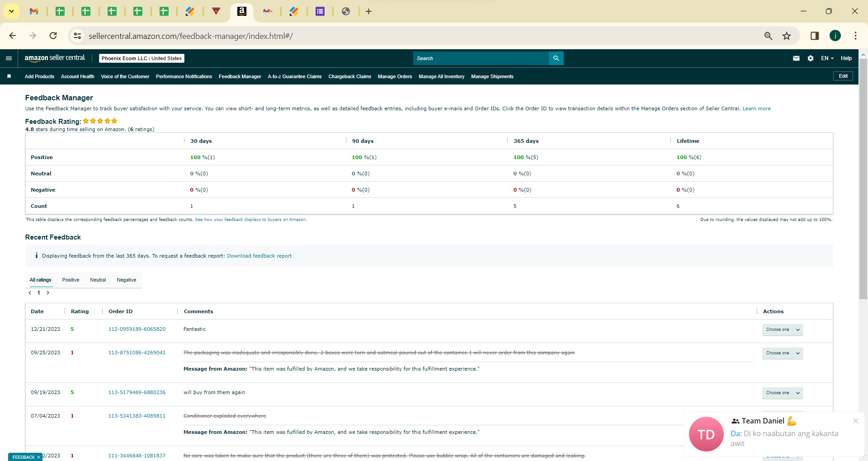Click the search magnifier button

pyautogui.click(x=556, y=58)
